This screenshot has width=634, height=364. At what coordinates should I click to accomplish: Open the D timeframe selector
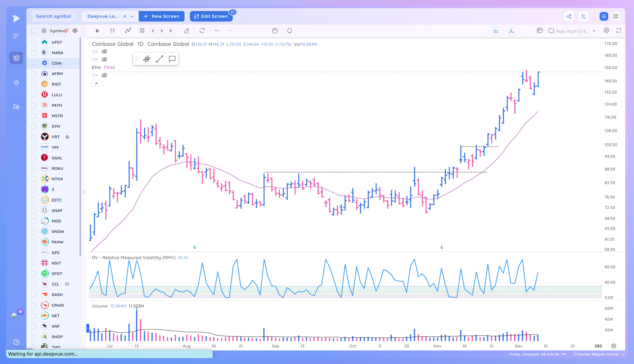[97, 31]
